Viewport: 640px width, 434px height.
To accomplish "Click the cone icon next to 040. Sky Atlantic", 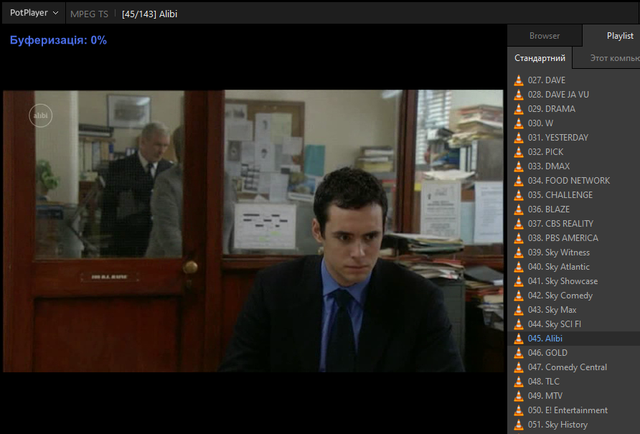I will click(x=518, y=267).
